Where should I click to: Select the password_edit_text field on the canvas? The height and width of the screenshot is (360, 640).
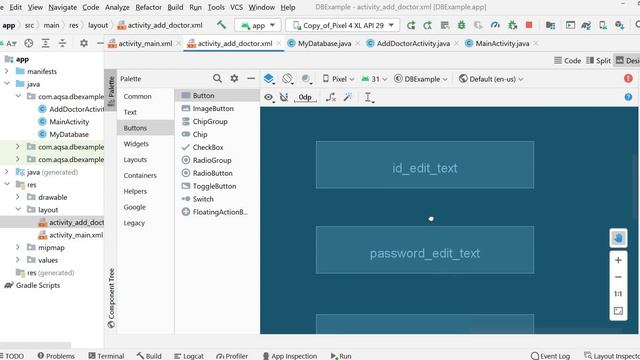coord(425,250)
